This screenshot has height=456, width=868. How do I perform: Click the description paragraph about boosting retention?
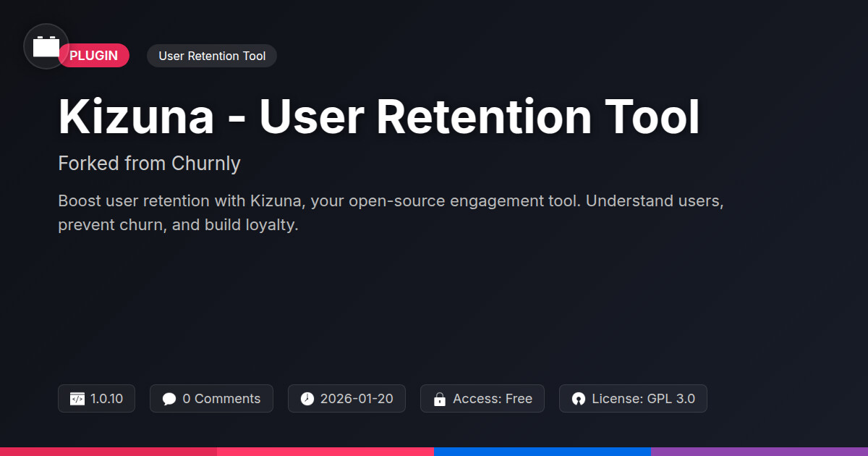(x=391, y=213)
